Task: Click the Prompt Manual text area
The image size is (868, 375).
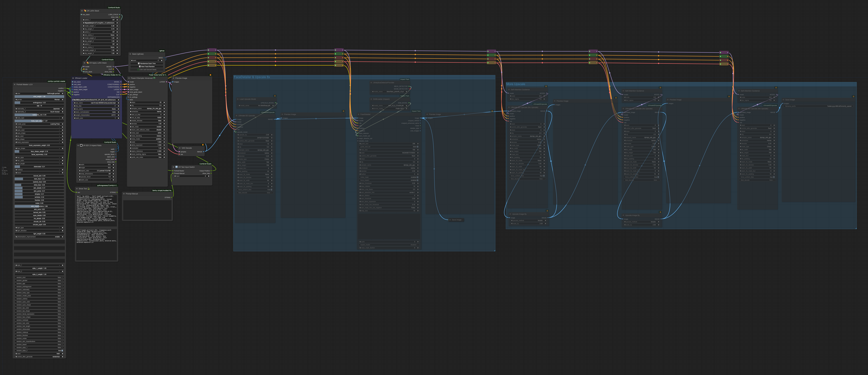Action: point(147,210)
